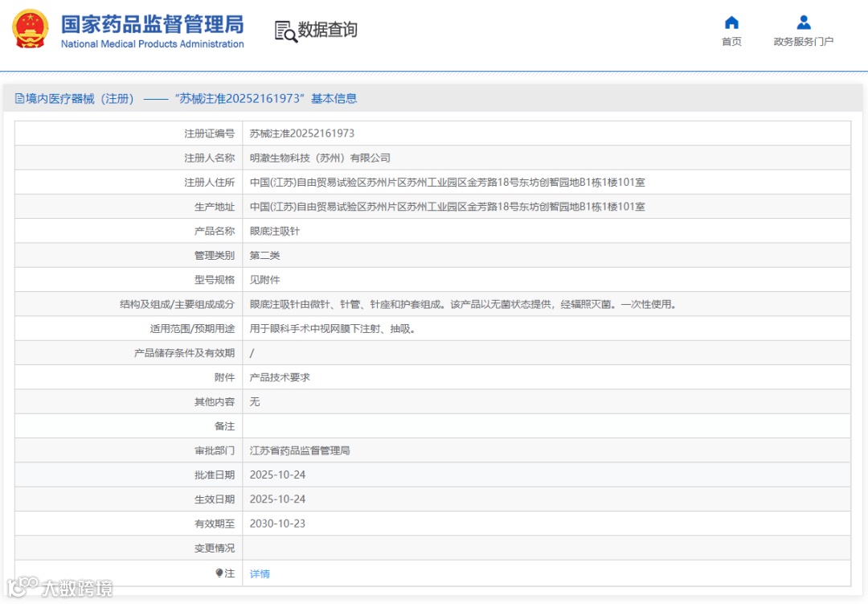This screenshot has width=868, height=604.
Task: Select the 政务服务门户 navigation label
Action: tap(803, 42)
